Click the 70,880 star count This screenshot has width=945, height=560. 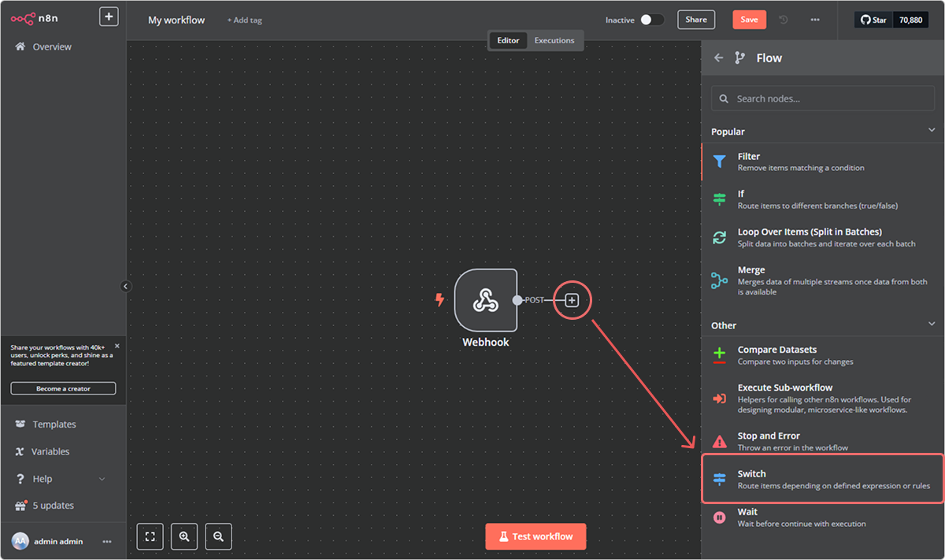point(910,20)
